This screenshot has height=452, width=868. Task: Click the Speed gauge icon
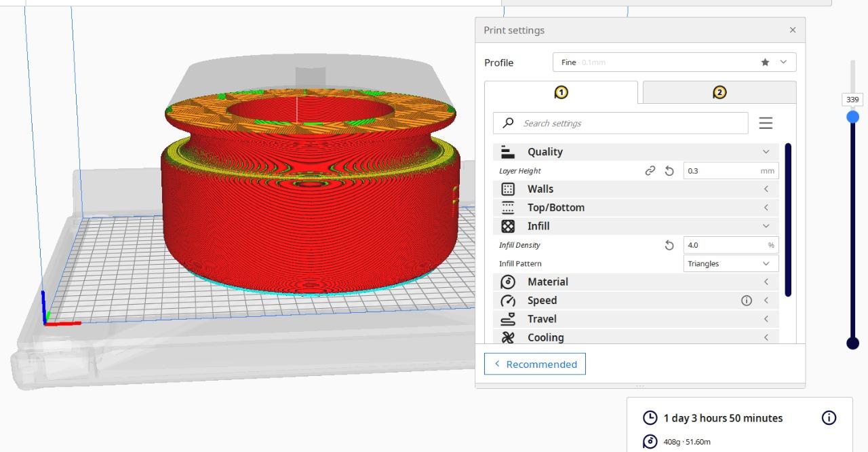pos(507,301)
